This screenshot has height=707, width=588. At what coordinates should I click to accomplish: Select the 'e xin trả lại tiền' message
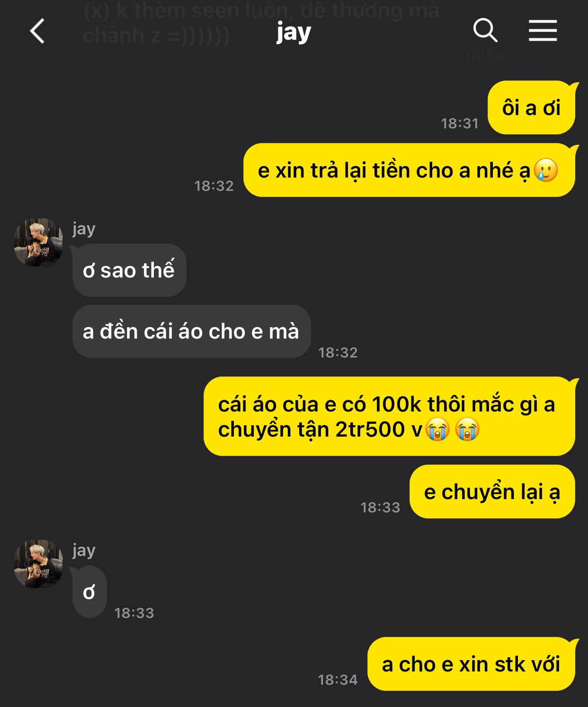[409, 170]
